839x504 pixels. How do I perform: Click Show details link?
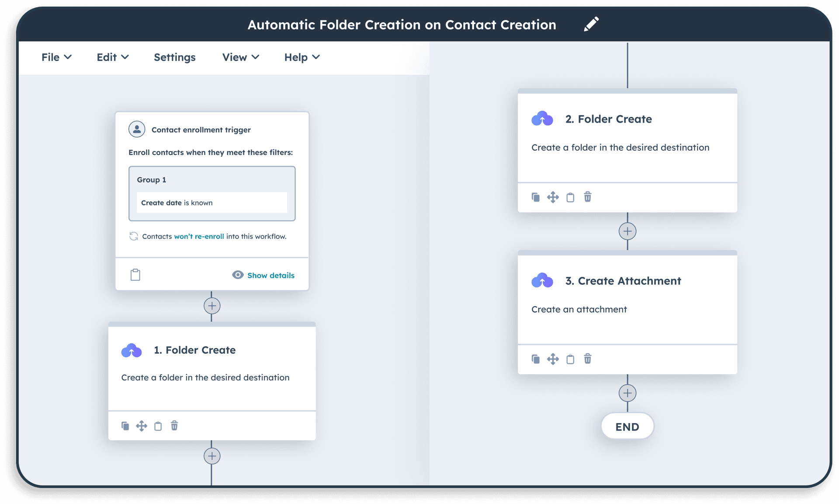tap(271, 275)
